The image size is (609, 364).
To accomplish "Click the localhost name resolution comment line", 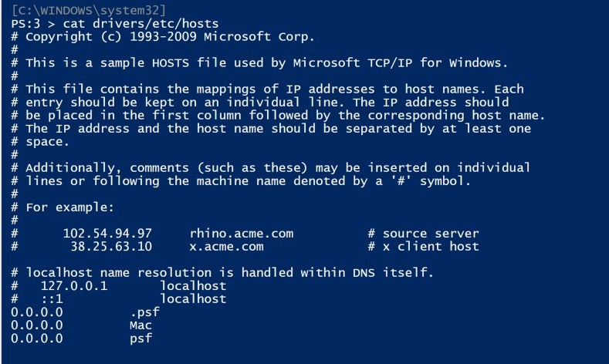I will coord(230,272).
